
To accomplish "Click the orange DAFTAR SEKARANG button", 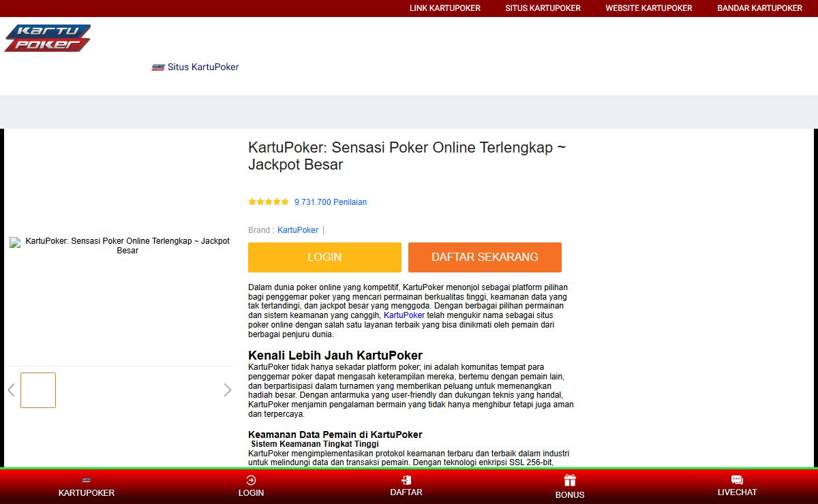I will (x=485, y=257).
